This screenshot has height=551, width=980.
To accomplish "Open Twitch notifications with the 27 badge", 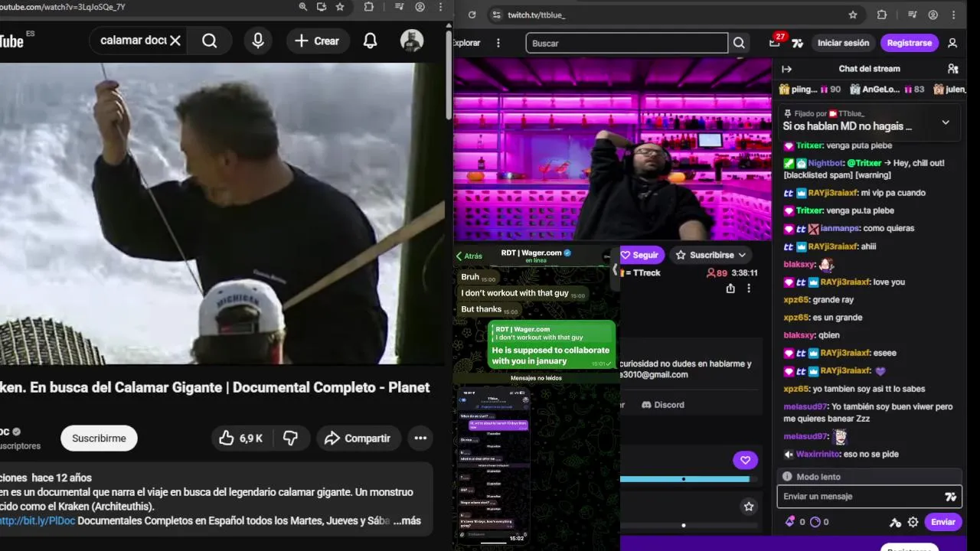I will pyautogui.click(x=775, y=43).
